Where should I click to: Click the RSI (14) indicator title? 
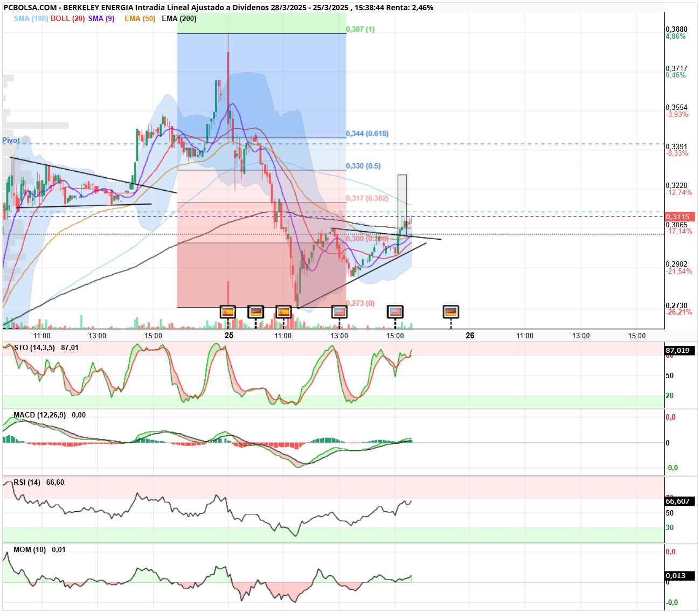pos(27,483)
